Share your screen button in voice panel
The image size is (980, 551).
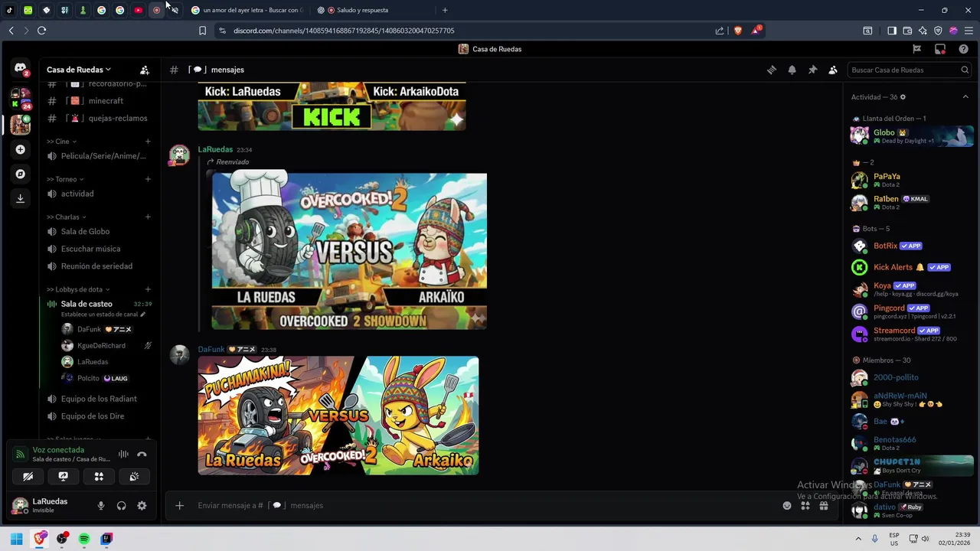[x=64, y=477]
